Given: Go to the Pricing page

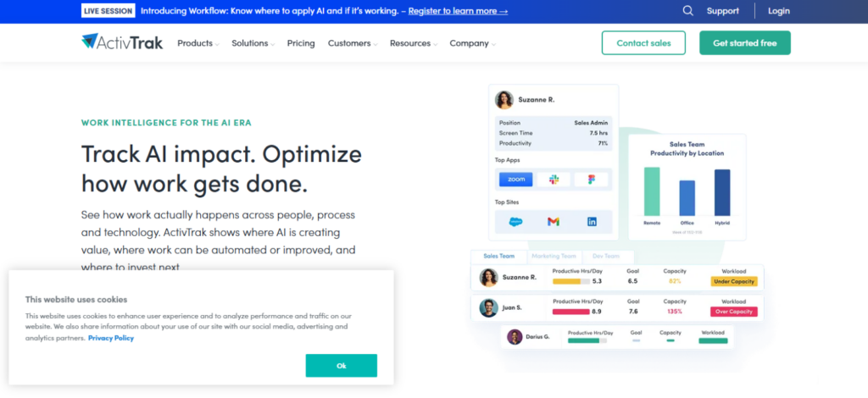Looking at the screenshot, I should tap(301, 43).
